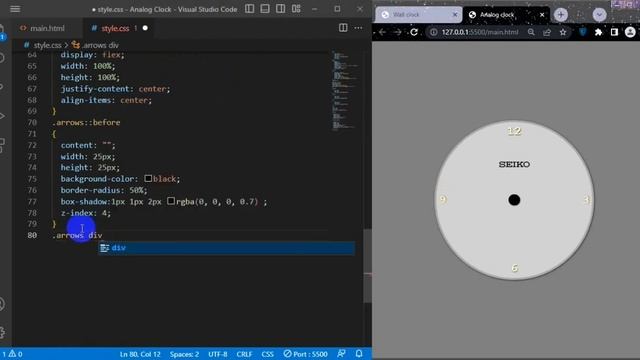View site information icon in address bar
The image size is (640, 360).
[433, 32]
